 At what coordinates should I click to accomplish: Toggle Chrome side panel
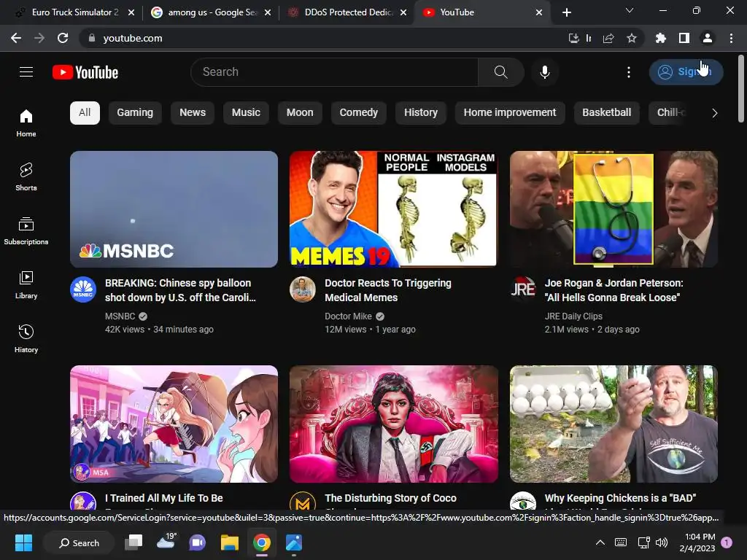tap(684, 38)
